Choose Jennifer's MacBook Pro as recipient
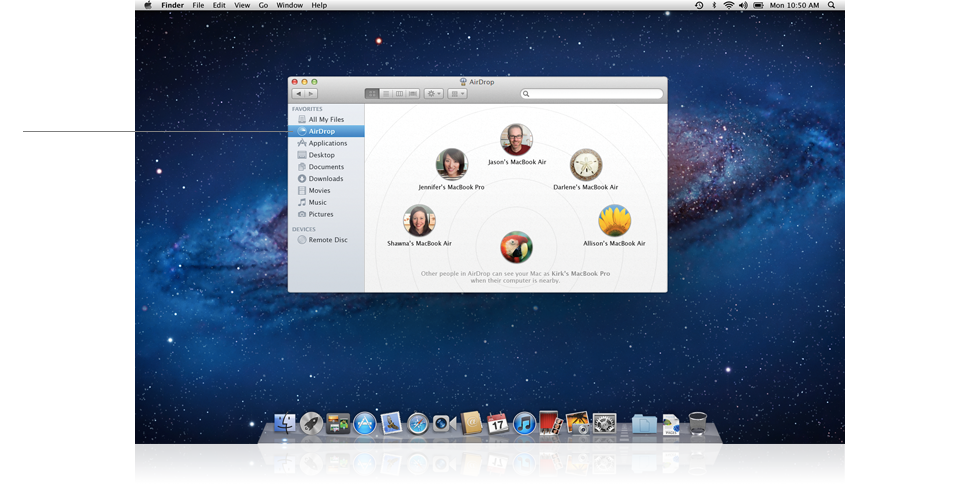This screenshot has height=485, width=980. (x=452, y=164)
